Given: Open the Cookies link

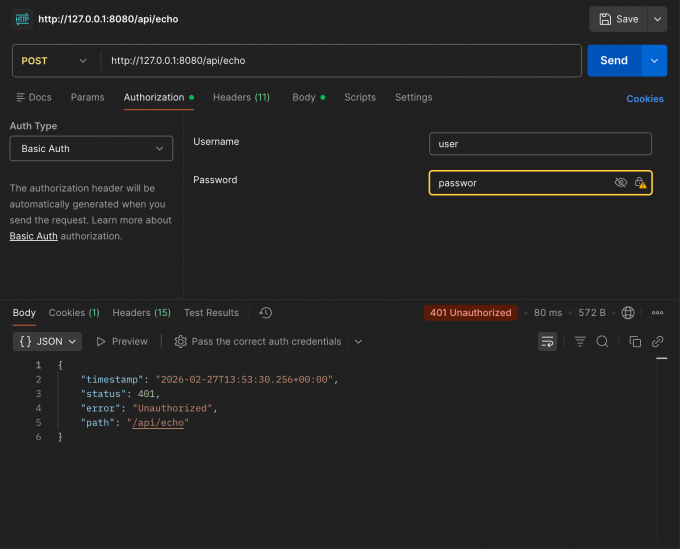Looking at the screenshot, I should [644, 99].
